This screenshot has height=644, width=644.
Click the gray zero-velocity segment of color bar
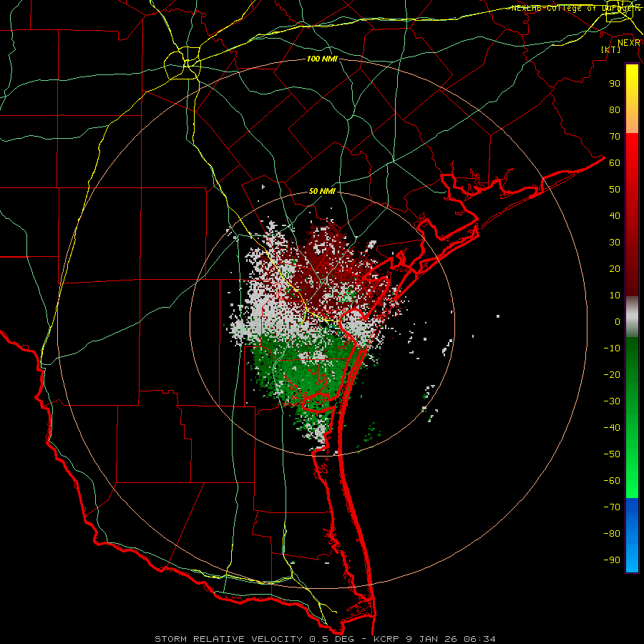632,316
